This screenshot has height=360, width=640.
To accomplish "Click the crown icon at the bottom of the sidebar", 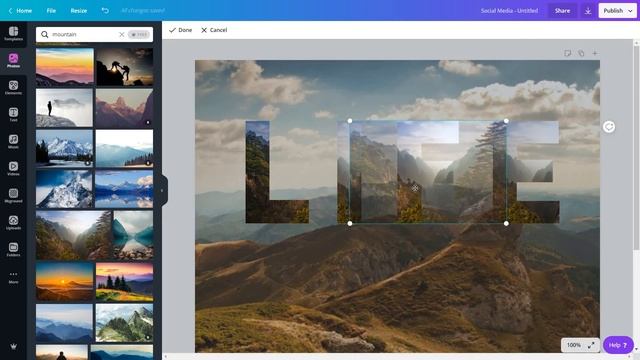I will 13,347.
